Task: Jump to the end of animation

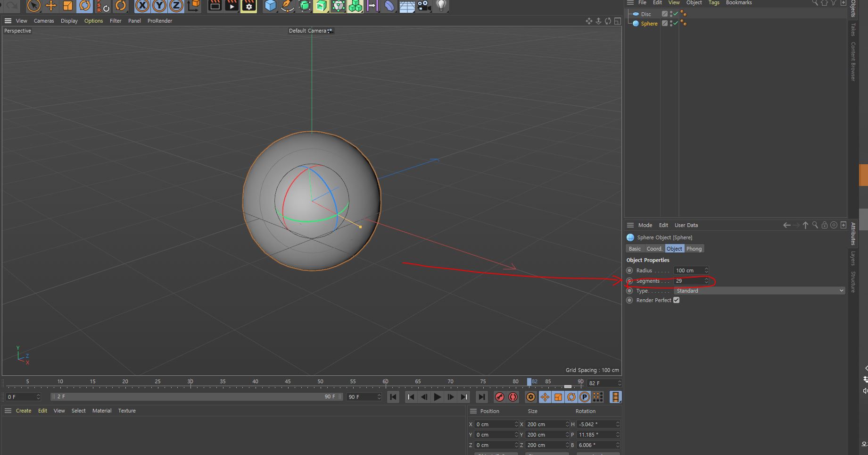Action: (x=481, y=397)
